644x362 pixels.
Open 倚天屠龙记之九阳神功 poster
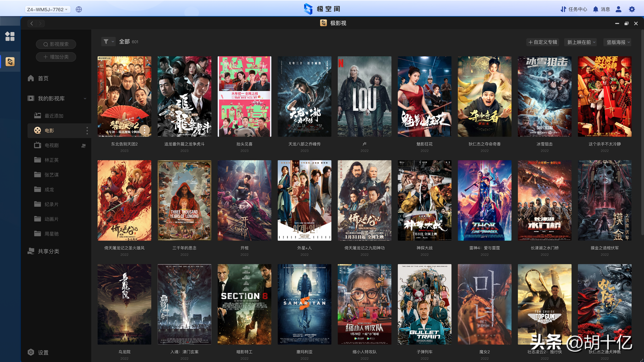364,200
